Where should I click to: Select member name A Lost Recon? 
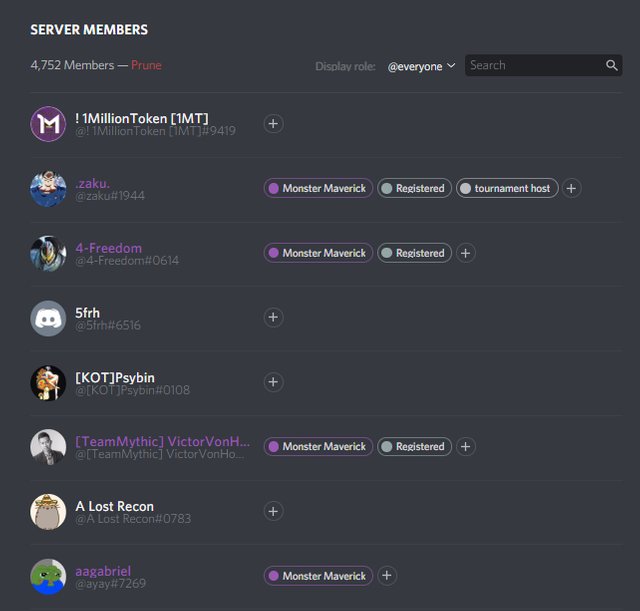click(115, 506)
